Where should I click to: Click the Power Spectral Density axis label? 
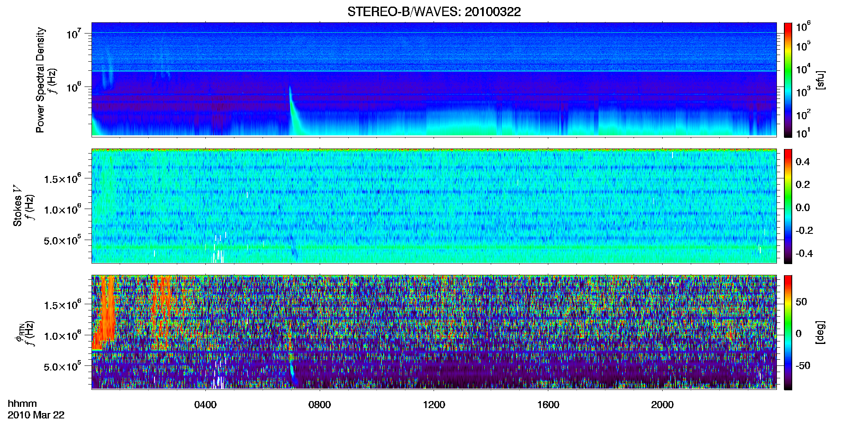(40, 80)
